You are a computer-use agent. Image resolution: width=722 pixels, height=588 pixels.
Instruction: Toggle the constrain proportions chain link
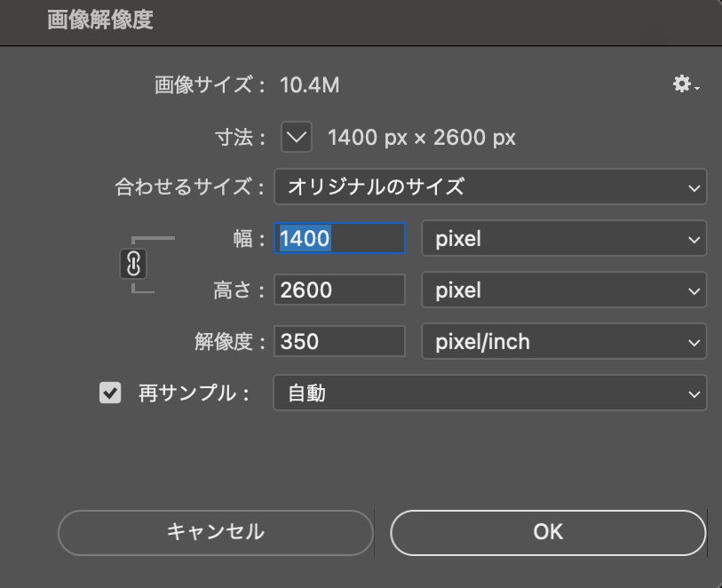click(x=132, y=264)
